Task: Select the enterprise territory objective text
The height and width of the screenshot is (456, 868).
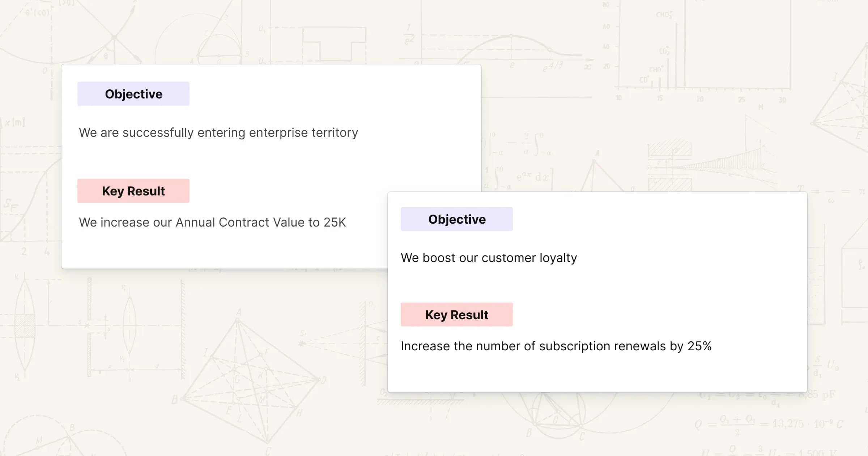Action: click(x=218, y=133)
